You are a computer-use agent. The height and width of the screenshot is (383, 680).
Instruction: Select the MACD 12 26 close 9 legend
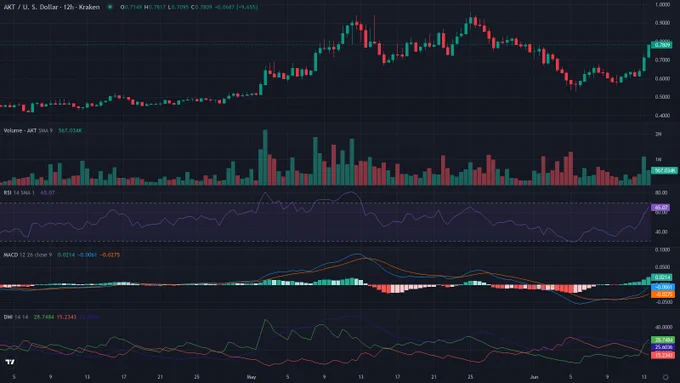click(x=27, y=255)
